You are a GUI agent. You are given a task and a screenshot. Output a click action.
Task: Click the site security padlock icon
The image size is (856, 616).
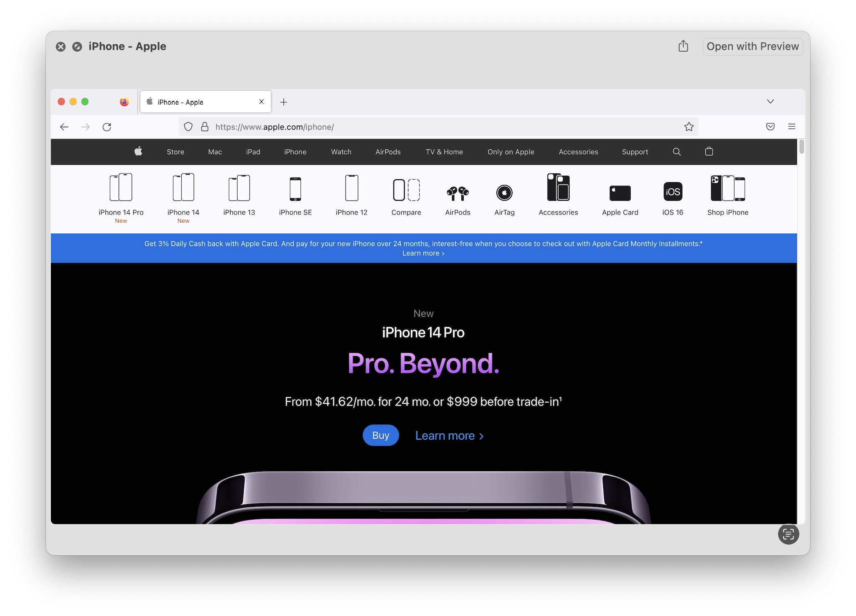pos(205,127)
